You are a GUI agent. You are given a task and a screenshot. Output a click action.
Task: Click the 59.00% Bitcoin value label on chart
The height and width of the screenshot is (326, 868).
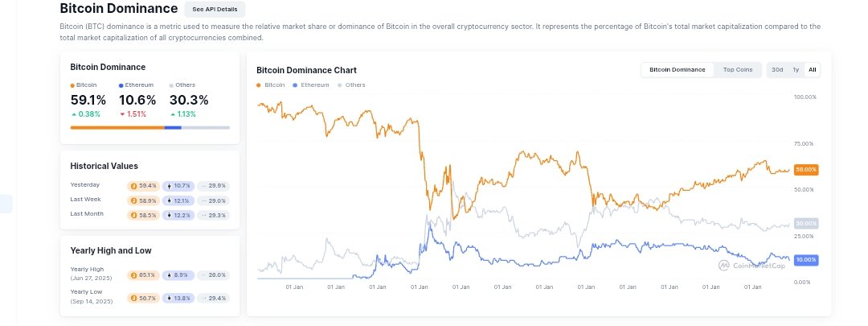tap(805, 170)
